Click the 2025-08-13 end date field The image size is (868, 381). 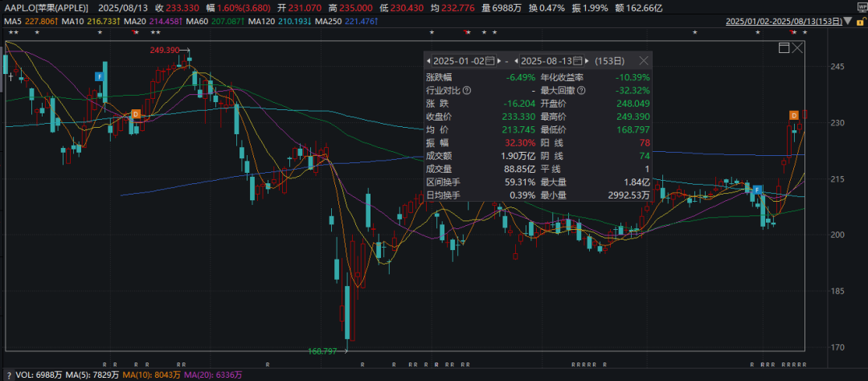click(547, 61)
